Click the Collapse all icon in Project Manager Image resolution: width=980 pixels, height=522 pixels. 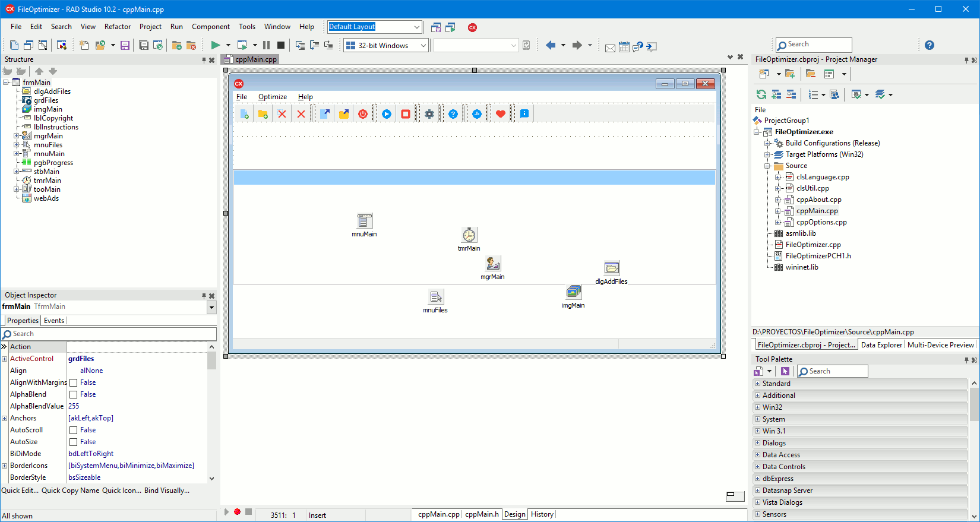[x=791, y=94]
